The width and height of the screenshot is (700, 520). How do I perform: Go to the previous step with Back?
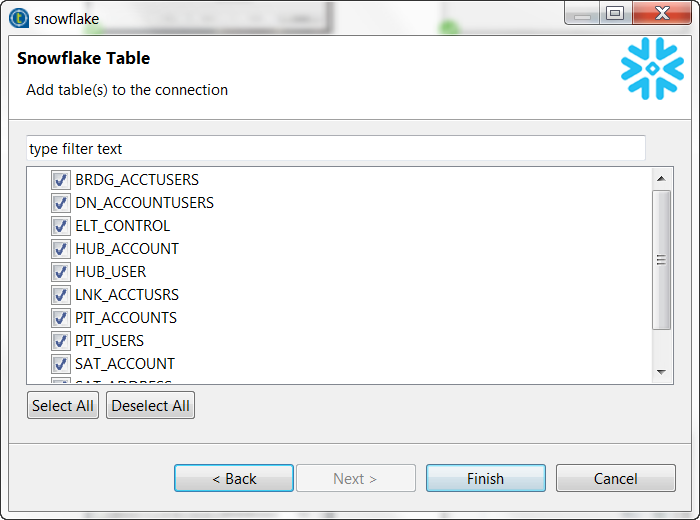pos(234,479)
